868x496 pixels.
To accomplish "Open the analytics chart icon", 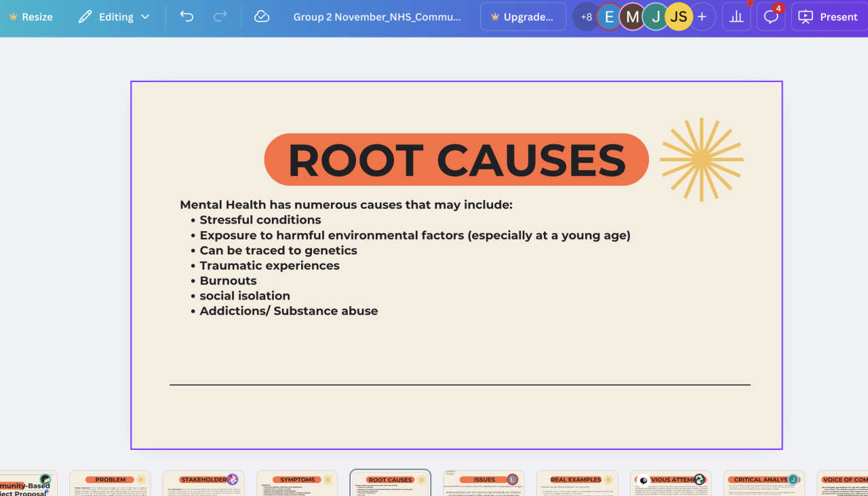I will click(x=736, y=17).
